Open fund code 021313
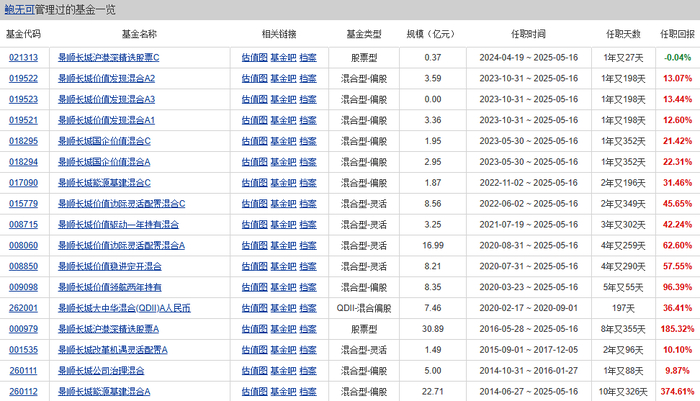Screen dimensions: 700x401 point(24,58)
